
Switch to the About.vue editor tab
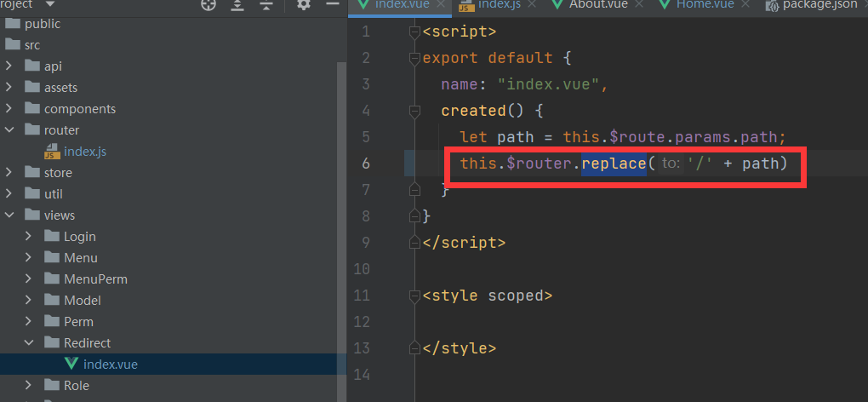[598, 4]
